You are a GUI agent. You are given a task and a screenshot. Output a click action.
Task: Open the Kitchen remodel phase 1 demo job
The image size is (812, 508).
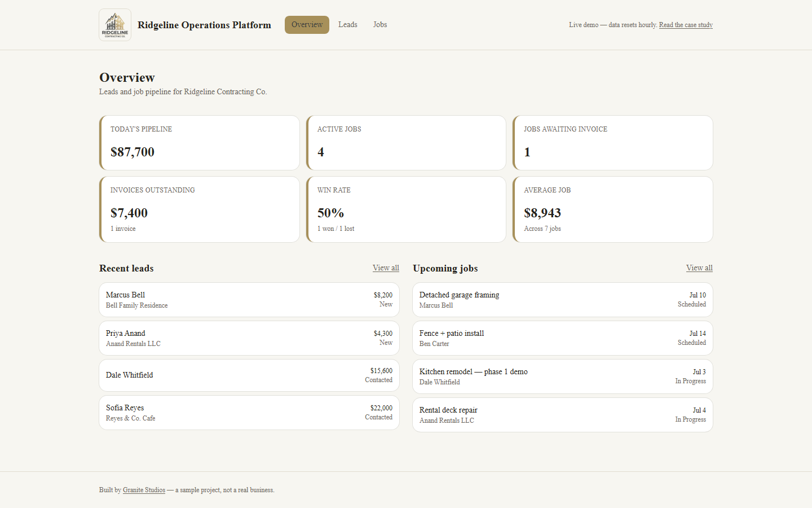coord(563,376)
